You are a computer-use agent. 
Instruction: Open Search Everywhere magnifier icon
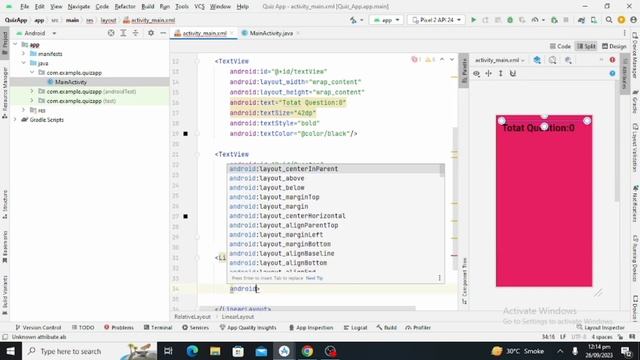tap(609, 20)
